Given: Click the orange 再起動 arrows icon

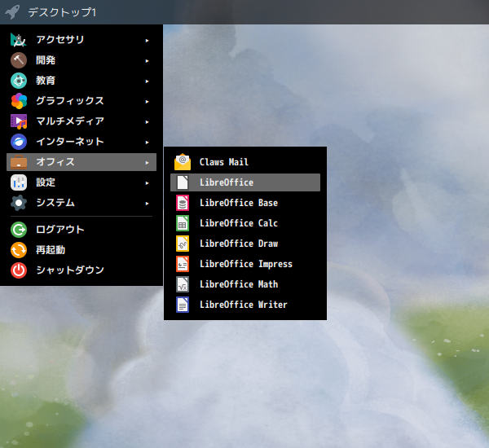Looking at the screenshot, I should 19,250.
